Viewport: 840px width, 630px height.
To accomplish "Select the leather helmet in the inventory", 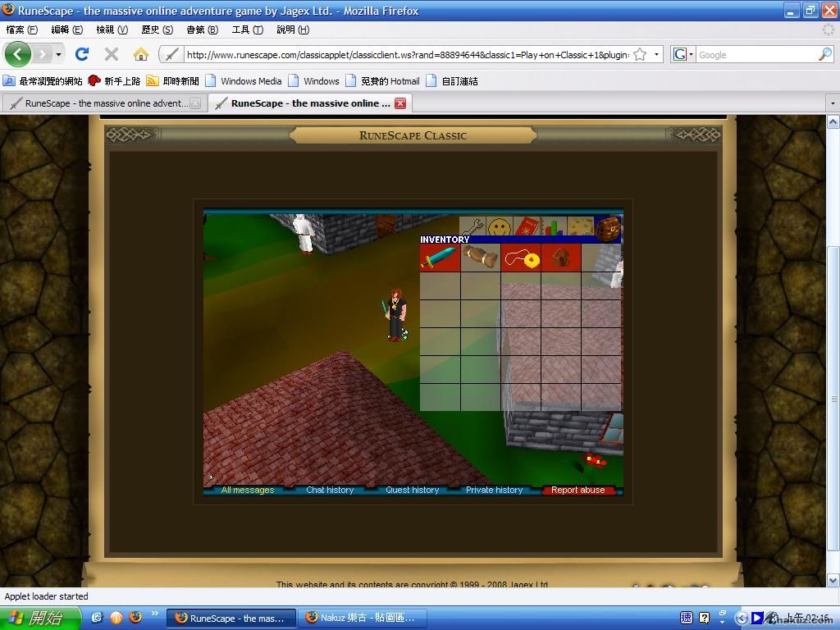I will (x=561, y=258).
